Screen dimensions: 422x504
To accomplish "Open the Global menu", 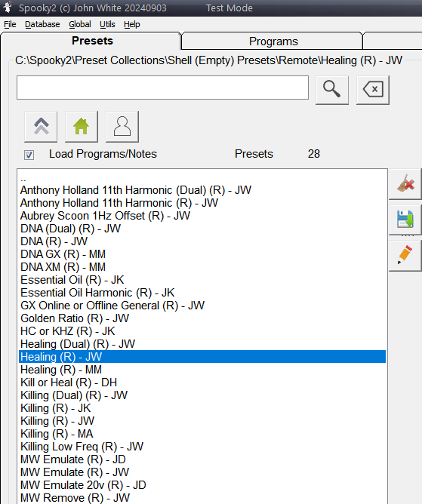I will click(x=80, y=24).
